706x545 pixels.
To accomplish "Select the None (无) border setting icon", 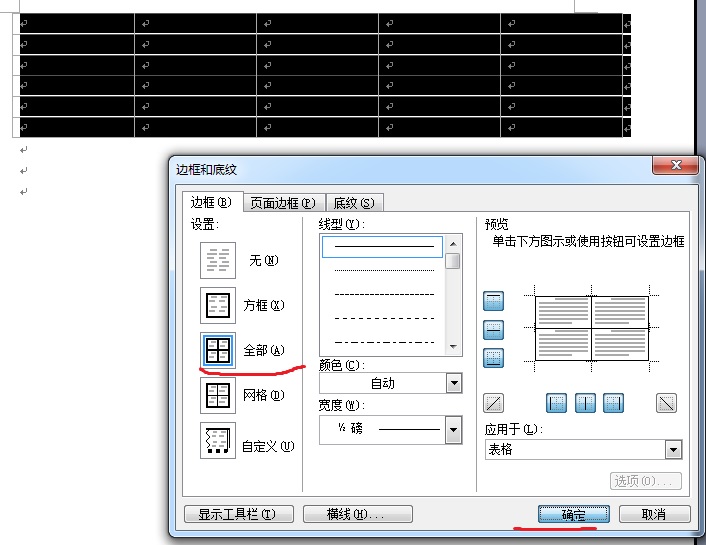I will pyautogui.click(x=218, y=260).
